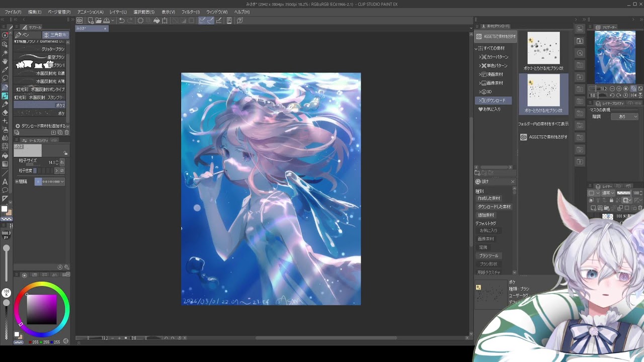This screenshot has height=362, width=644.
Task: Open CLIP STUDIO launcher icon in command bar
Action: [79, 21]
